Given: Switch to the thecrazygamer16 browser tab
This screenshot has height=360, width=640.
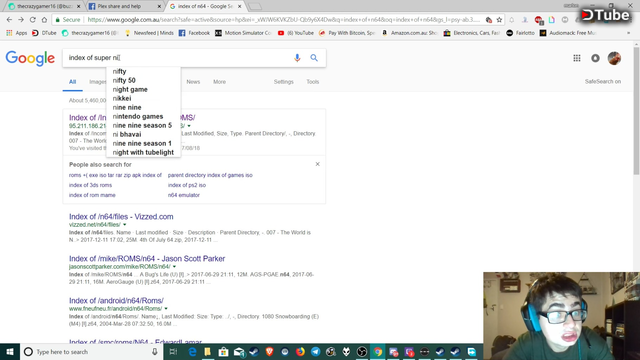Looking at the screenshot, I should click(44, 7).
